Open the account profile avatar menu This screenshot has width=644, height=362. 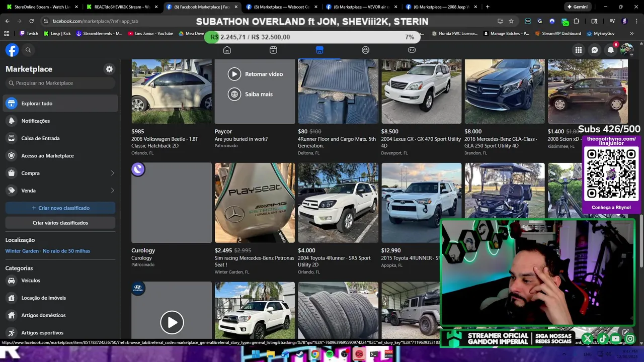[x=627, y=50]
